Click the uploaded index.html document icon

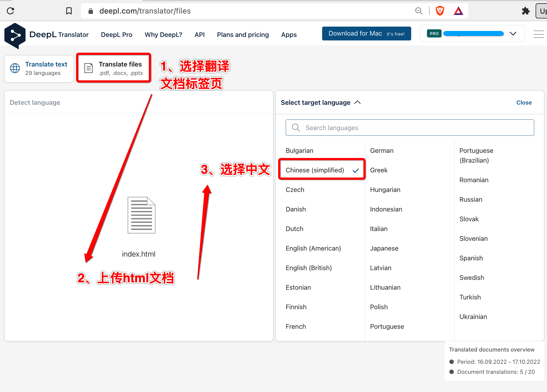[x=142, y=215]
